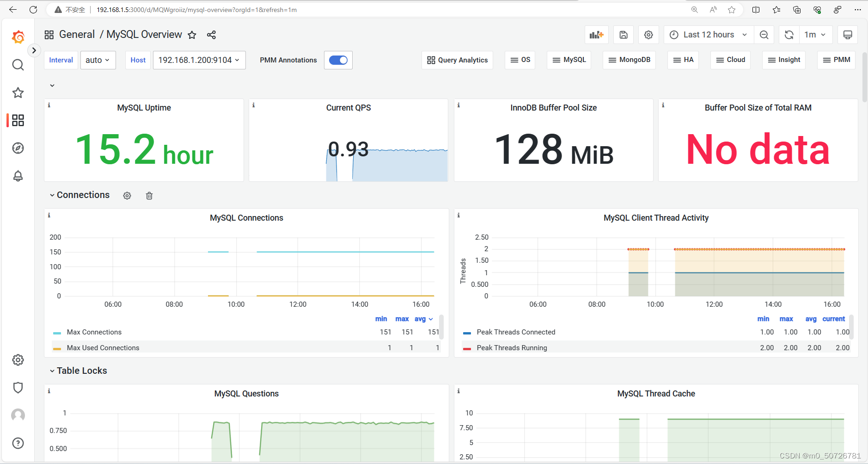Open the OS dashboards menu
This screenshot has height=464, width=868.
point(520,60)
